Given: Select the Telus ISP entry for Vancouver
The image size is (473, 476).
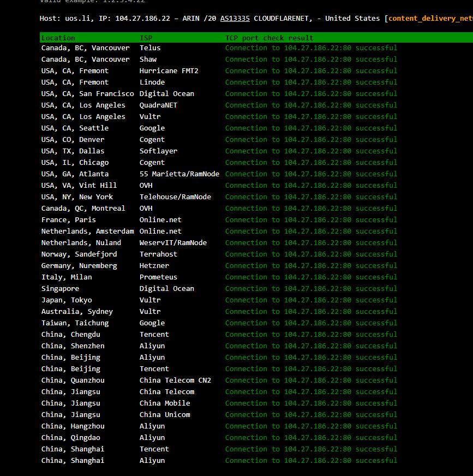Looking at the screenshot, I should pyautogui.click(x=150, y=48).
